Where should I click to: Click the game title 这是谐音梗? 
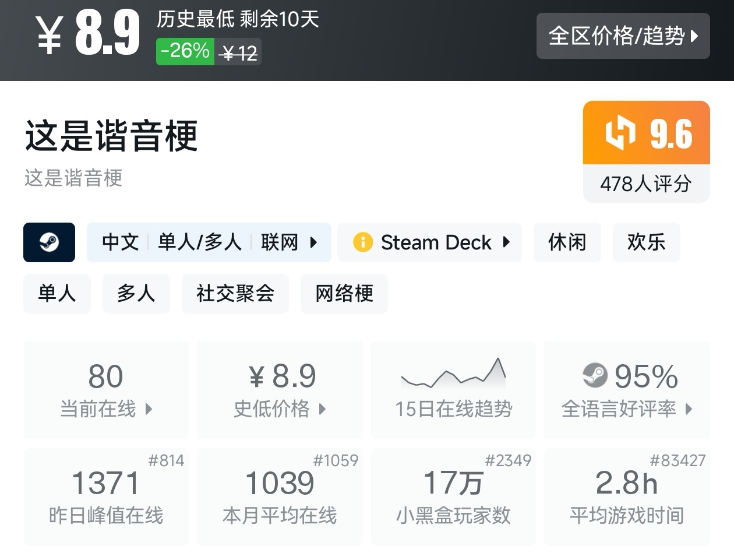[x=111, y=135]
